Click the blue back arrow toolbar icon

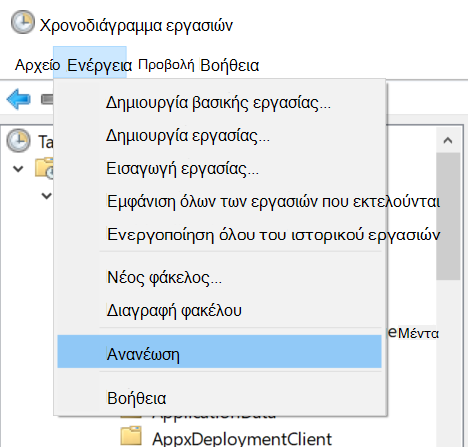[19, 99]
